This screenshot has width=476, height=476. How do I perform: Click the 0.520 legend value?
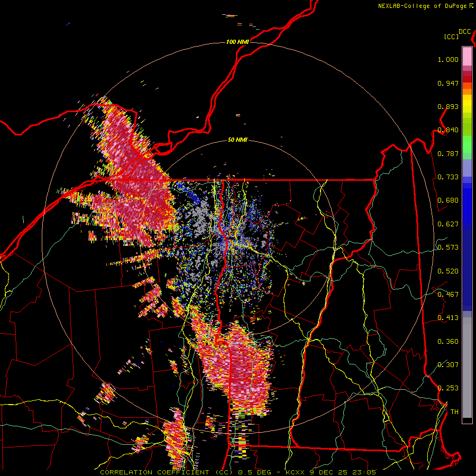[448, 271]
